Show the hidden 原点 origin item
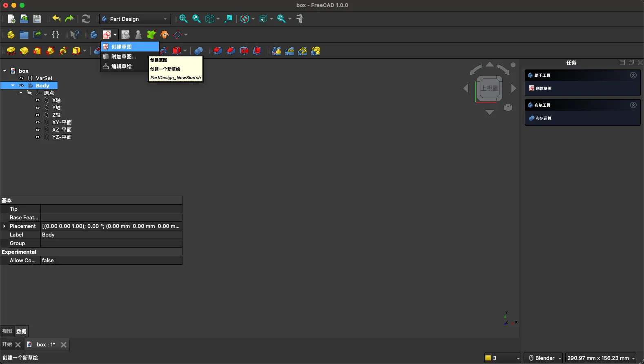Image resolution: width=644 pixels, height=364 pixels. (x=29, y=93)
